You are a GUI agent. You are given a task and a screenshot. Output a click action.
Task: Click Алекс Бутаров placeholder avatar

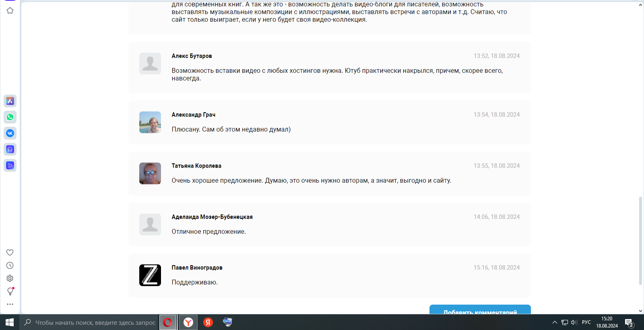[150, 64]
